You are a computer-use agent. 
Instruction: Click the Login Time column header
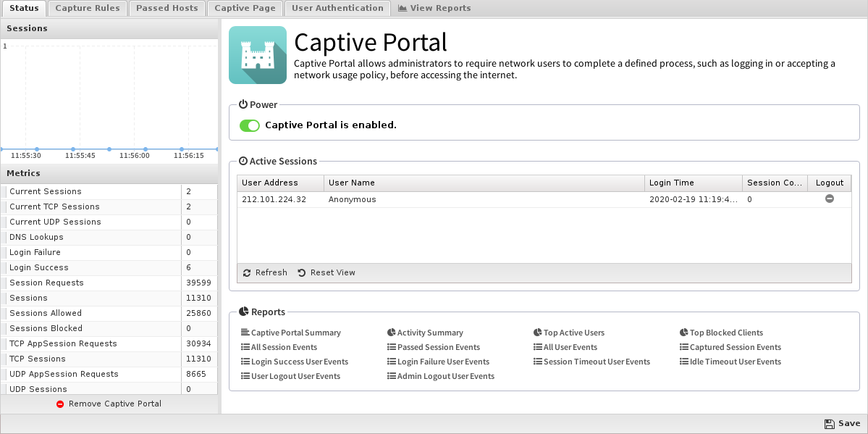[x=694, y=183]
